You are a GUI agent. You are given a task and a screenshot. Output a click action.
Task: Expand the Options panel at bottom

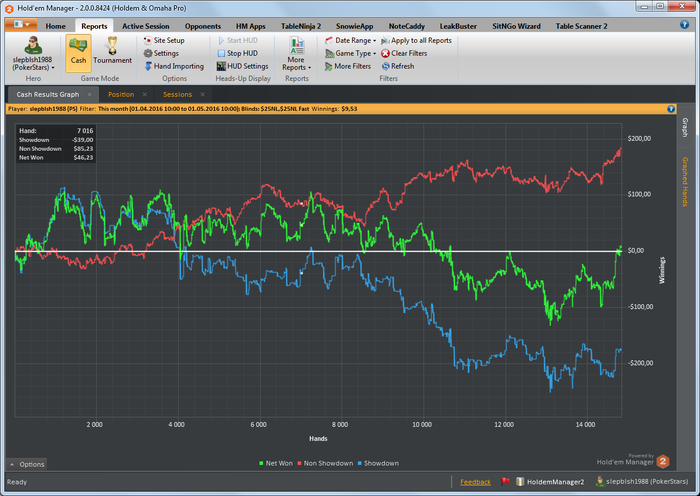coord(27,464)
